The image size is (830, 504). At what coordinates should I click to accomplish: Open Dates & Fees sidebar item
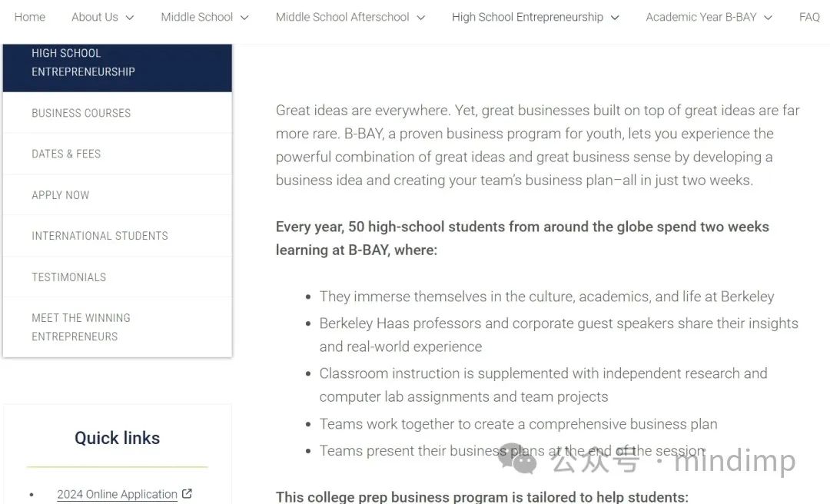tap(118, 154)
